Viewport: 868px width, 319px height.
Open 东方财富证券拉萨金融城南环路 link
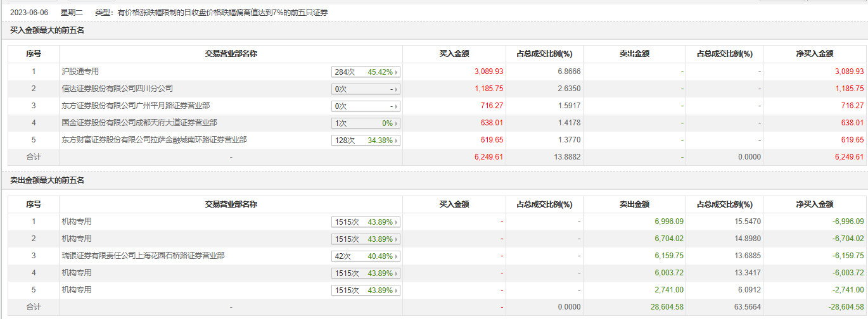154,140
